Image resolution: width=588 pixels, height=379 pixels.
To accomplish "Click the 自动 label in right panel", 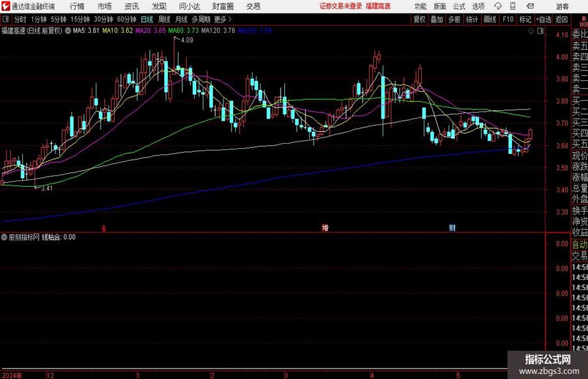I will click(580, 245).
